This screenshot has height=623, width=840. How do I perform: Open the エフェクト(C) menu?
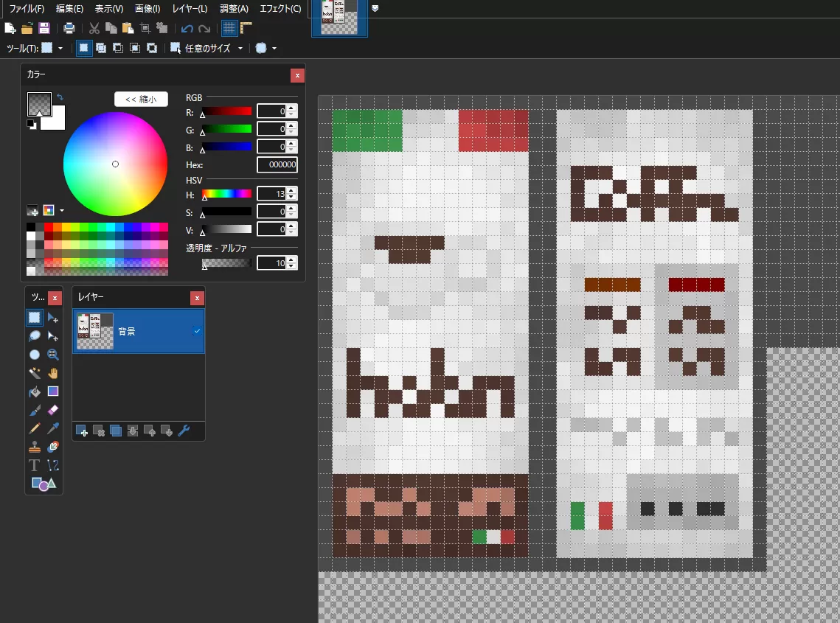(280, 9)
